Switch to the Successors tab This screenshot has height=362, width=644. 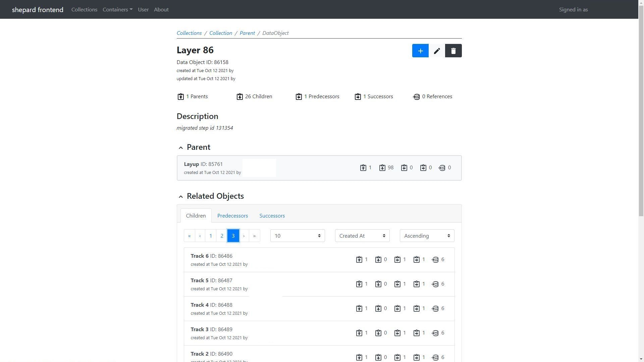point(272,216)
